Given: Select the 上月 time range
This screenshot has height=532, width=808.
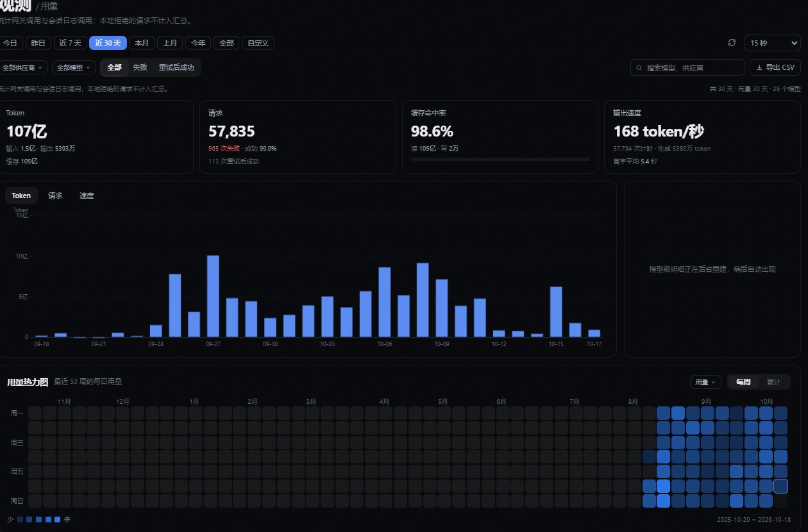Looking at the screenshot, I should [x=170, y=43].
